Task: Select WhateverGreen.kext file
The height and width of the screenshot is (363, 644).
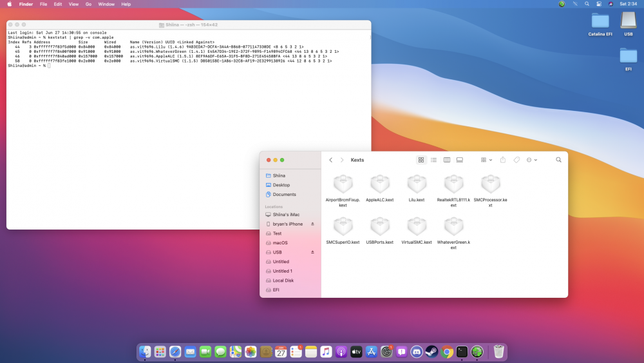Action: (x=453, y=233)
